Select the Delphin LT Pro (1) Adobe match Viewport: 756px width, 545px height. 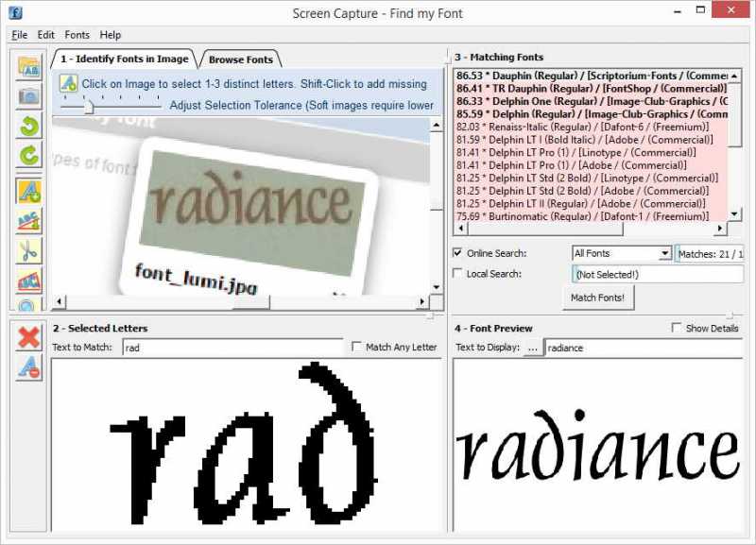click(592, 165)
